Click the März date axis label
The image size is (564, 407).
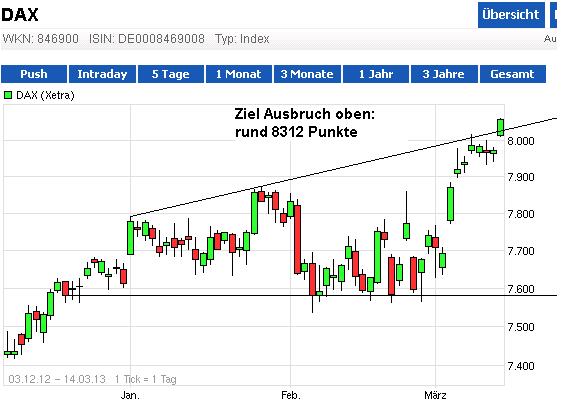pyautogui.click(x=435, y=395)
